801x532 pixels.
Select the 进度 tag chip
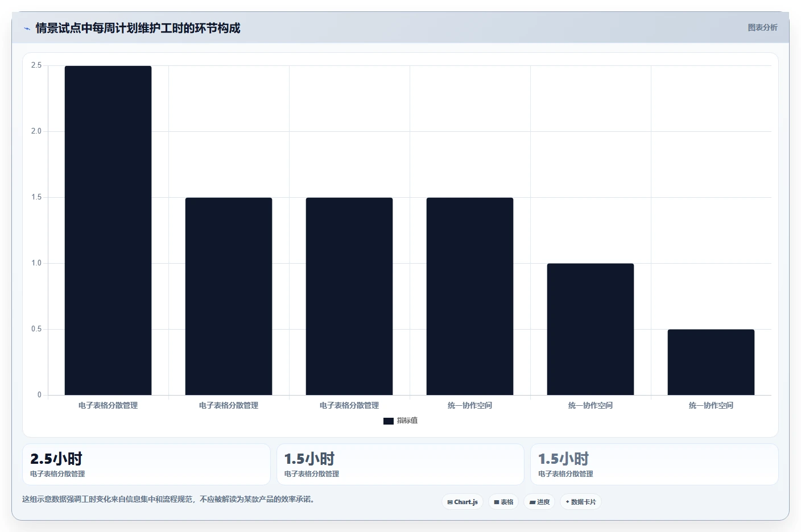(x=539, y=502)
